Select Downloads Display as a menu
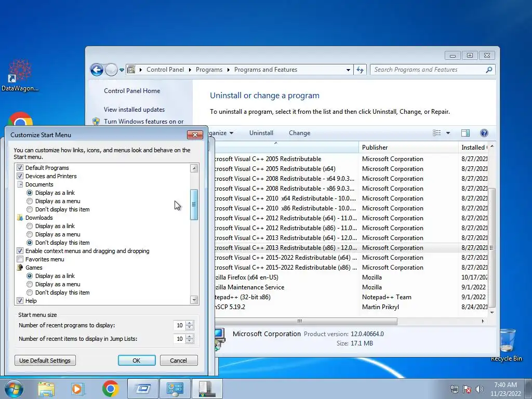Image resolution: width=532 pixels, height=399 pixels. click(x=30, y=234)
